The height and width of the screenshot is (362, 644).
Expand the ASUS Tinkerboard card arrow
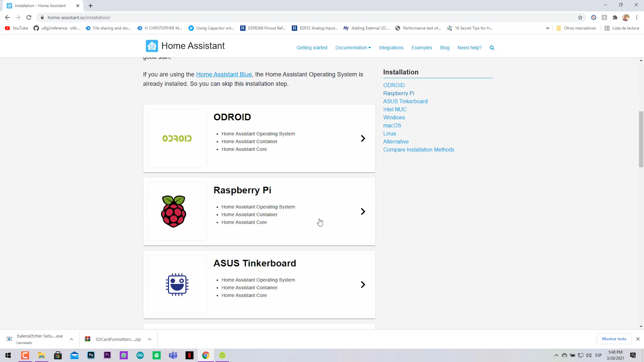click(363, 285)
